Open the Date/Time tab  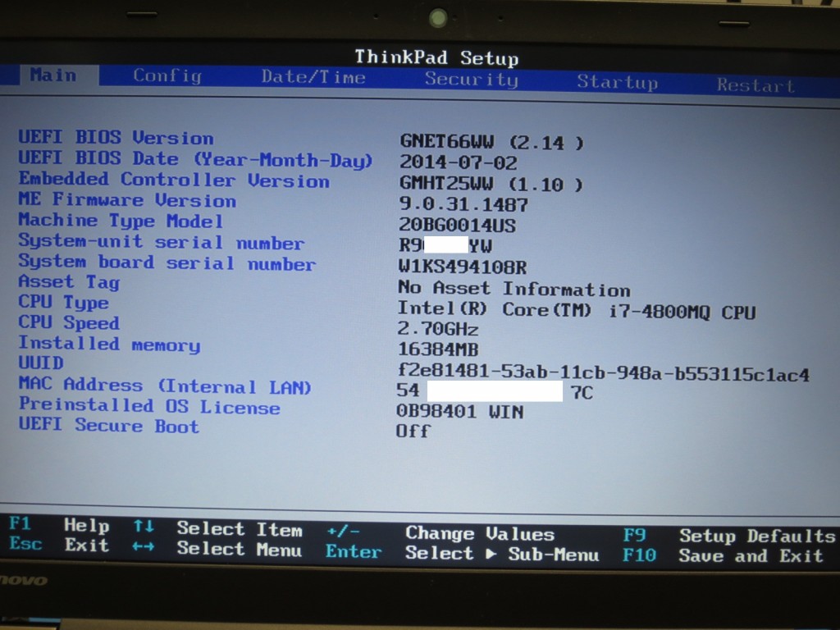pyautogui.click(x=313, y=77)
